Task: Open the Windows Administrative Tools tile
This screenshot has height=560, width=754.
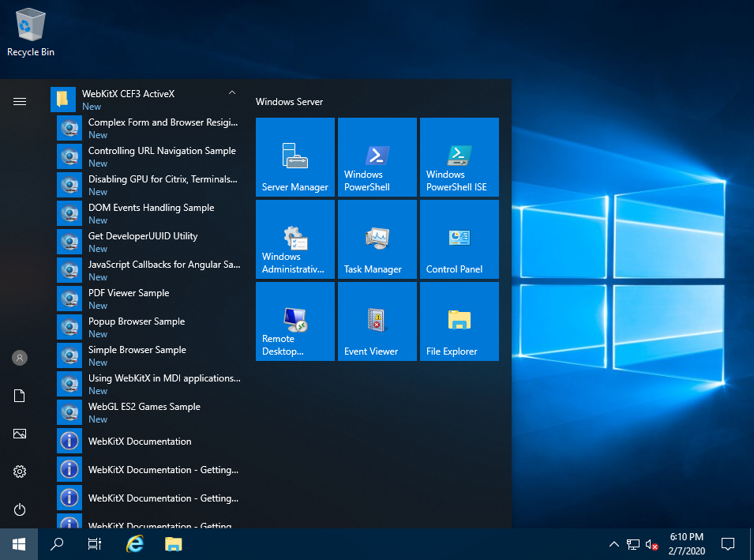Action: click(x=294, y=239)
